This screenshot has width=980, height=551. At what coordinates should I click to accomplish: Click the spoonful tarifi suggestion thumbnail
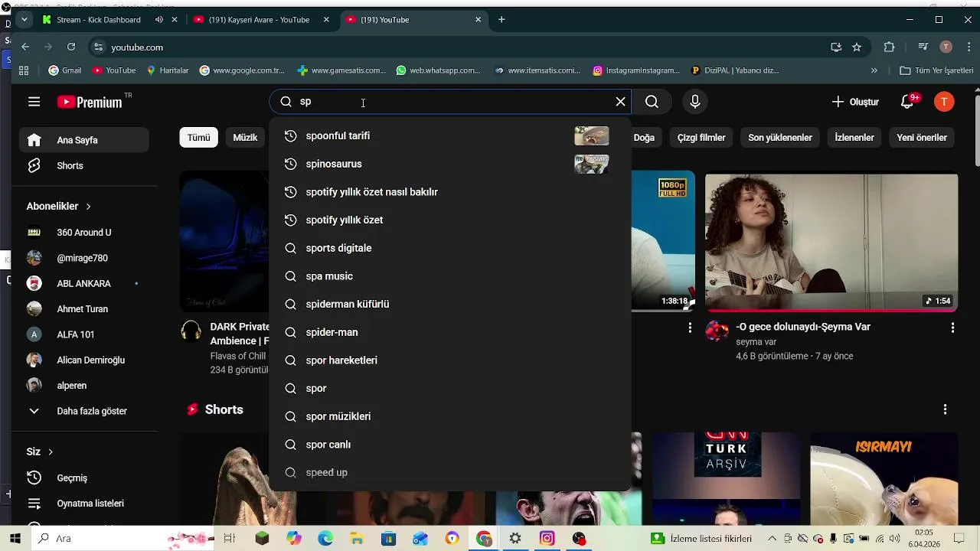[592, 136]
